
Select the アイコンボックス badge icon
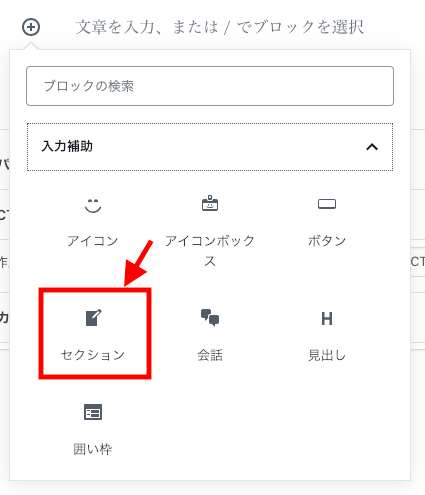[210, 203]
